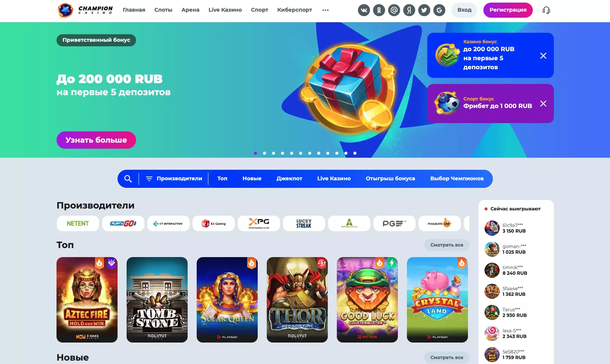
Task: Close the Спорт бонус notification
Action: (x=543, y=104)
